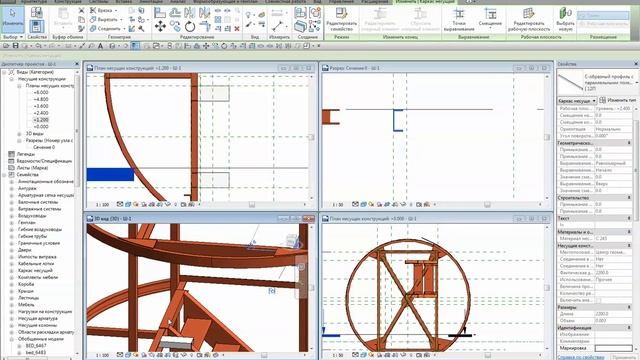Open the +2.400 plan view
Viewport: 640px width, 360px height.
(x=41, y=113)
